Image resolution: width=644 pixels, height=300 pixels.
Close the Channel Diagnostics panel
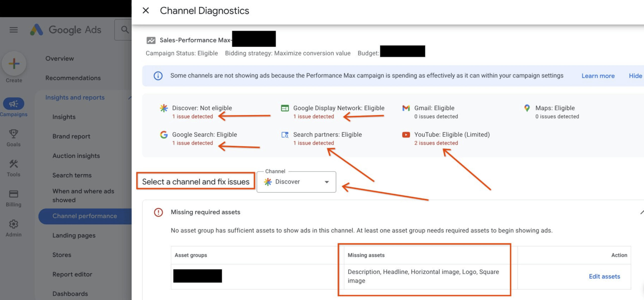coord(146,11)
